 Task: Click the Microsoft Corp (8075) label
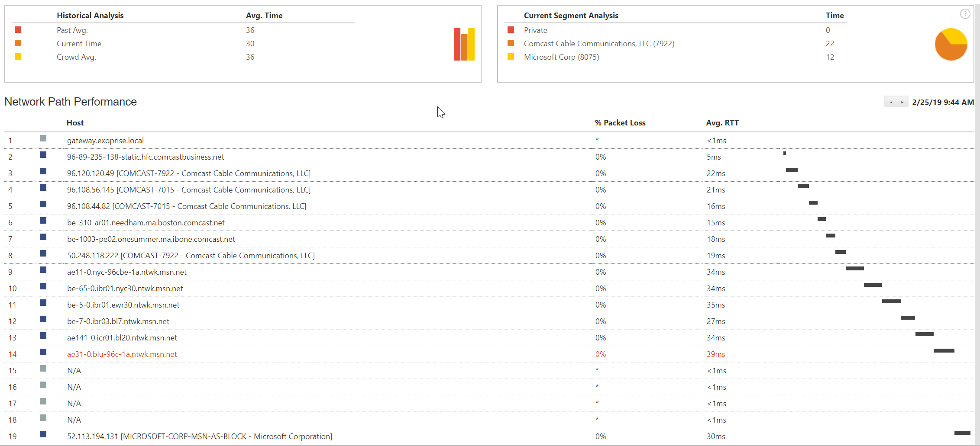point(562,57)
